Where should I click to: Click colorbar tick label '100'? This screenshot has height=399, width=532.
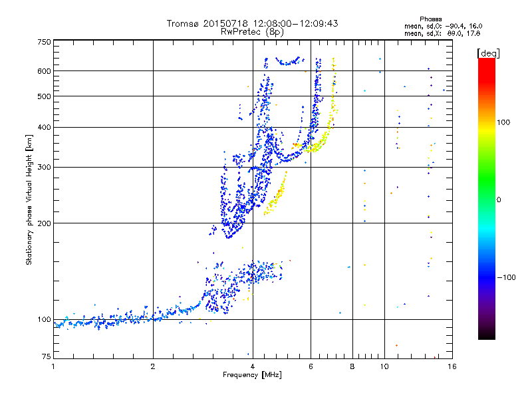pos(503,122)
